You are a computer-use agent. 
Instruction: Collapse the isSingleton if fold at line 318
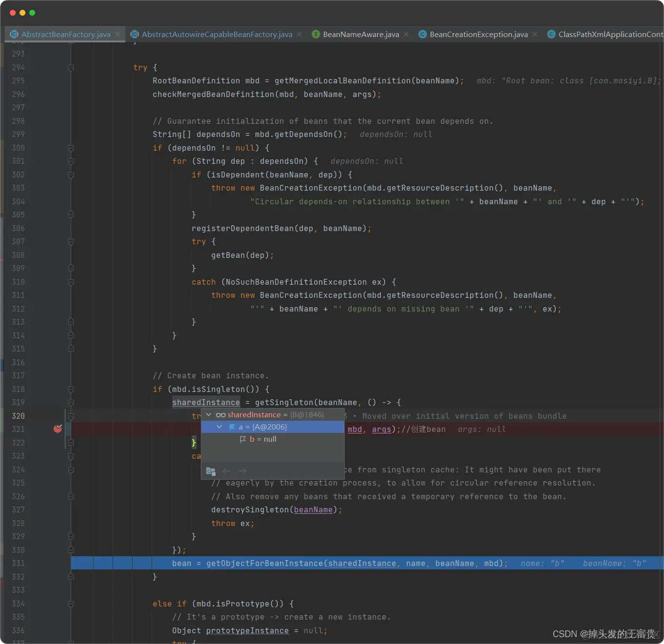tap(71, 389)
